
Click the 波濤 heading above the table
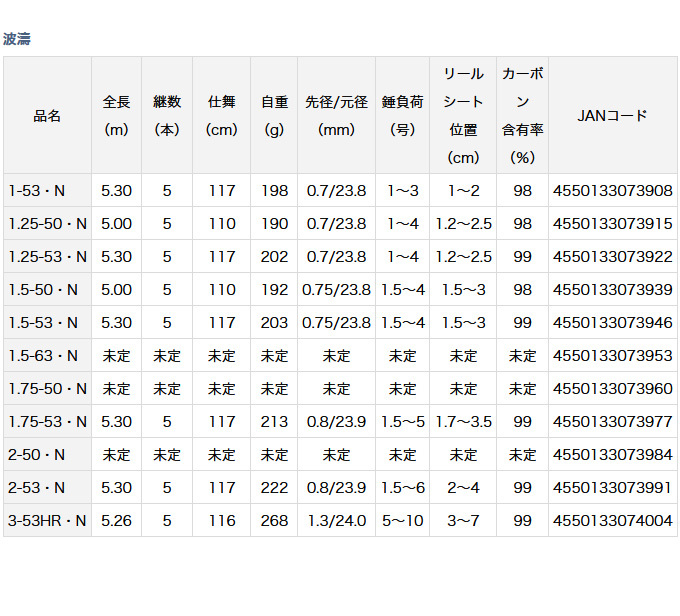pyautogui.click(x=17, y=39)
